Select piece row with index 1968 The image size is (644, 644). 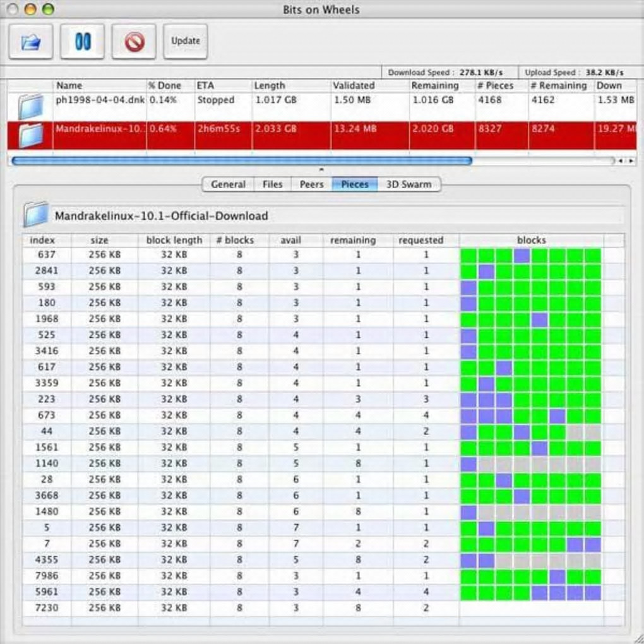(323, 319)
